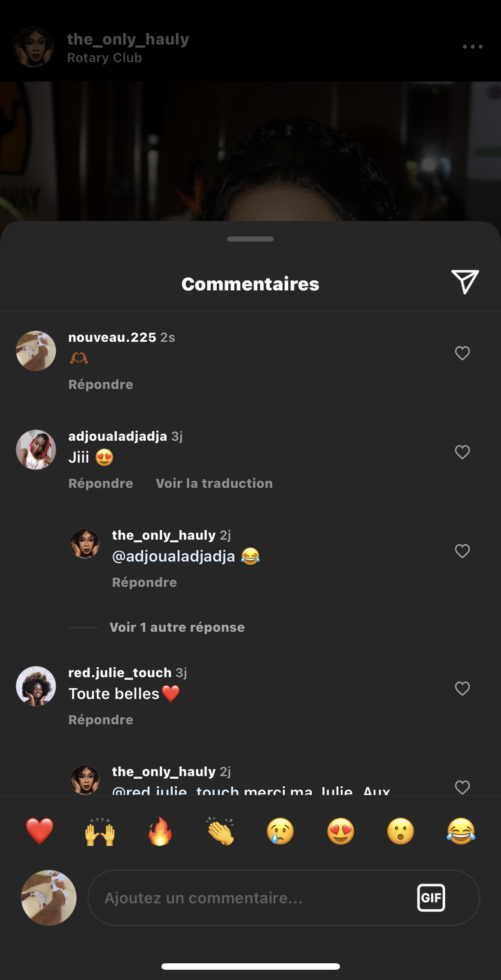Screen dimensions: 501x980
Task: Open adjoualadjadja's profile picture
Action: [x=36, y=450]
